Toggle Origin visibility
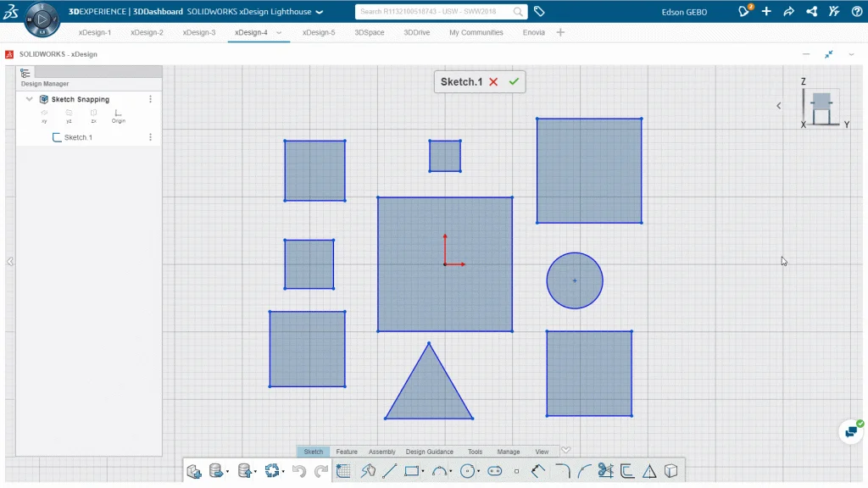868x488 pixels. pyautogui.click(x=119, y=115)
